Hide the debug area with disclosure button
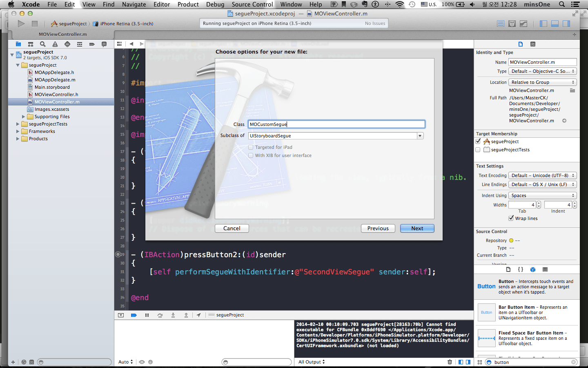 pos(121,315)
